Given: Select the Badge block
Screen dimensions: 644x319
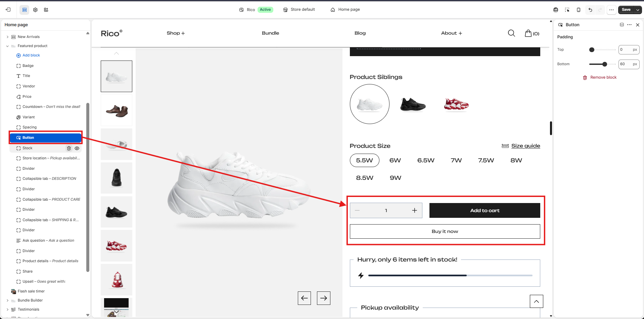Looking at the screenshot, I should point(45,66).
